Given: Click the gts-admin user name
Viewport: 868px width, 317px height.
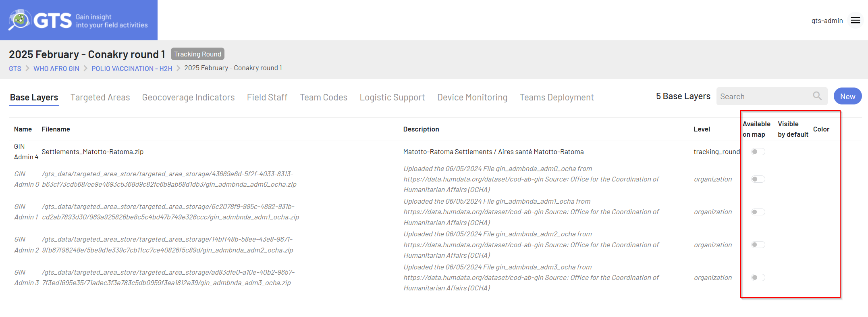Looking at the screenshot, I should [x=827, y=21].
